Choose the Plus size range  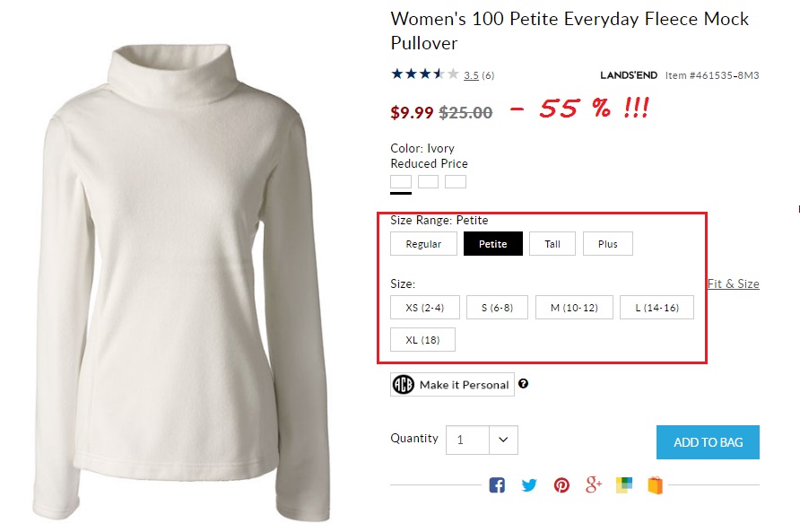[608, 244]
